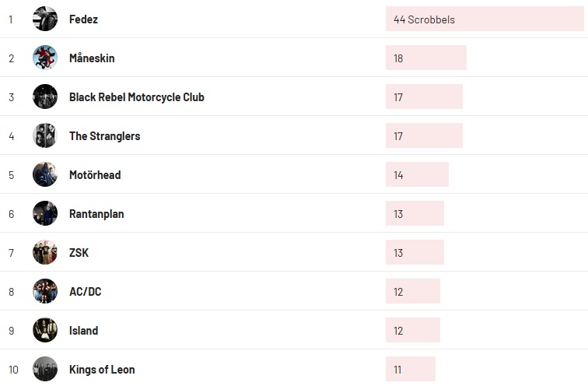588x386 pixels.
Task: Click the Island artist name
Action: [83, 331]
